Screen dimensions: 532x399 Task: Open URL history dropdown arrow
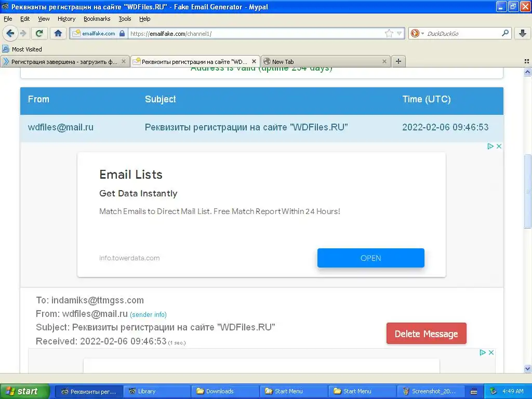coord(400,33)
